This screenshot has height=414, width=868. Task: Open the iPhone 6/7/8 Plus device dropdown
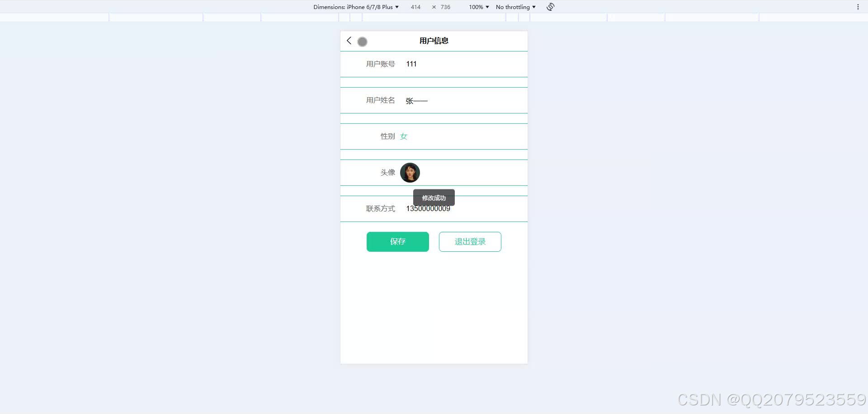point(372,7)
